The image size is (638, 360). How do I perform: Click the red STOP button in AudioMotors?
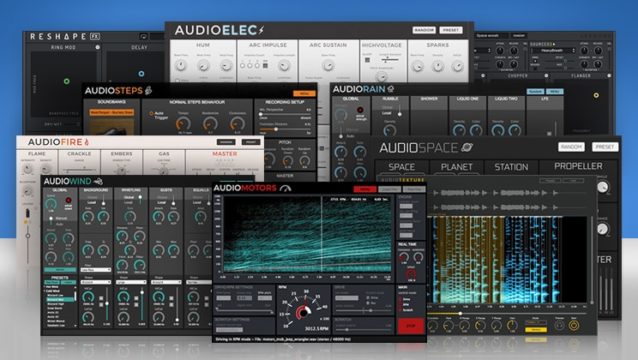(x=410, y=325)
